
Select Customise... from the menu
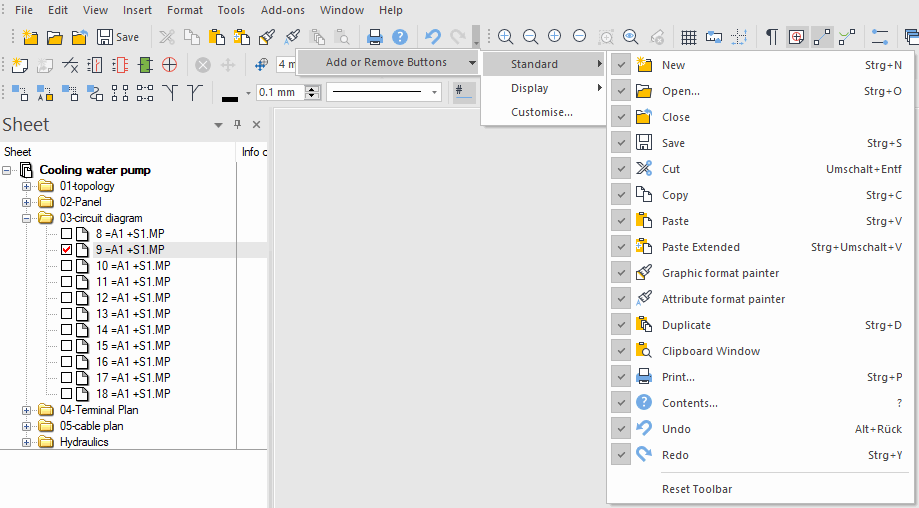[x=542, y=112]
